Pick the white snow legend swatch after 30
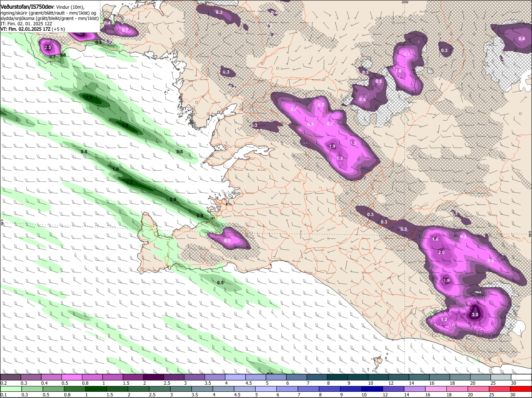This screenshot has width=532, height=398. 522,377
